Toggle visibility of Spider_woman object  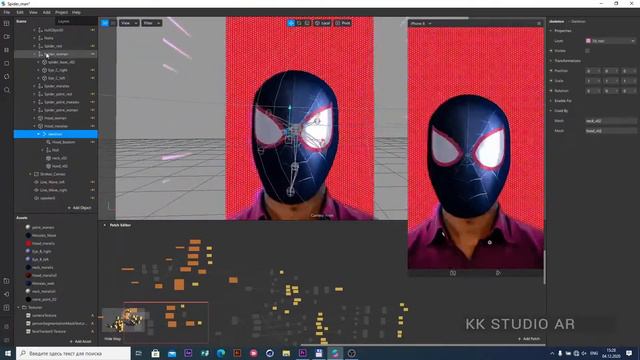[93, 54]
